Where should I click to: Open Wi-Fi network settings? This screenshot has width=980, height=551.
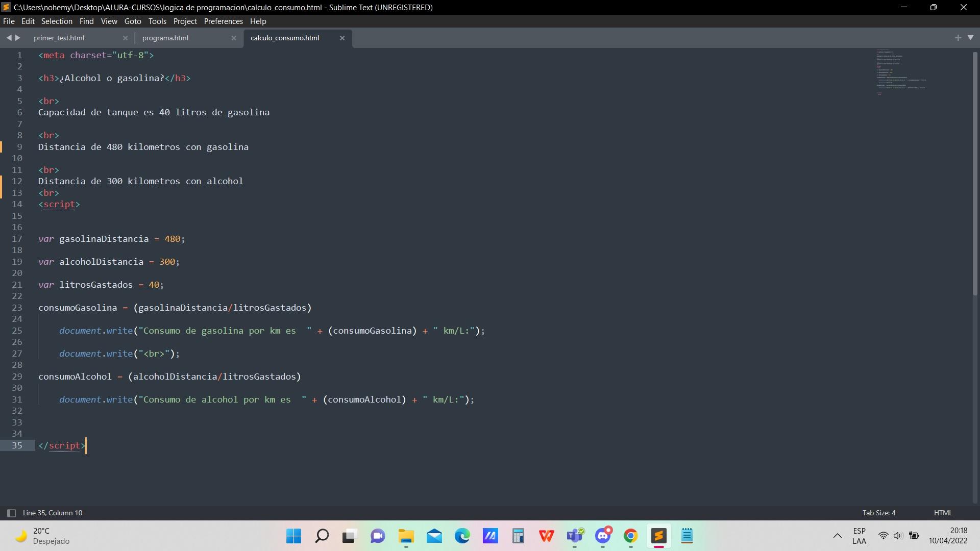click(883, 536)
